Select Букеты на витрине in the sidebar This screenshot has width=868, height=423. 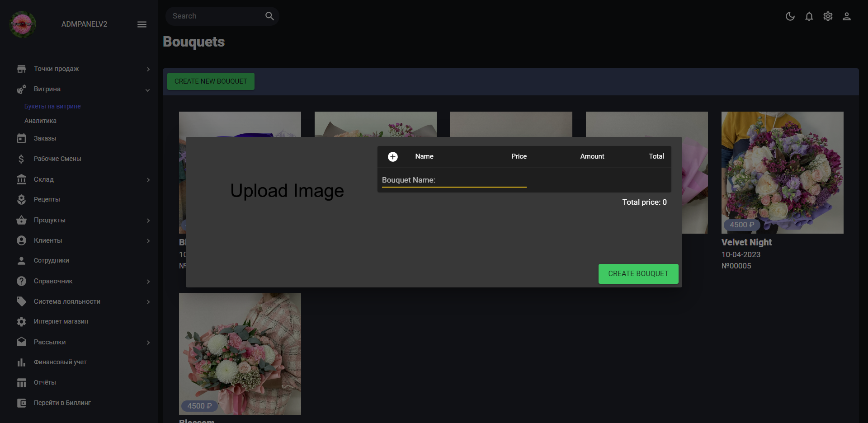tap(52, 106)
